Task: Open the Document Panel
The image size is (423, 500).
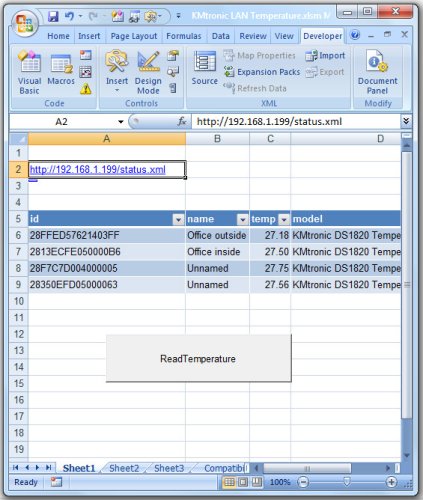Action: [377, 72]
